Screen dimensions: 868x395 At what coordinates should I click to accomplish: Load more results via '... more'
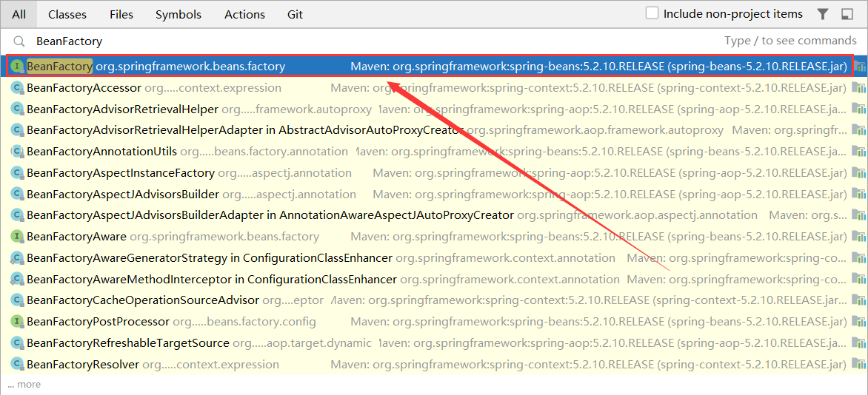24,384
